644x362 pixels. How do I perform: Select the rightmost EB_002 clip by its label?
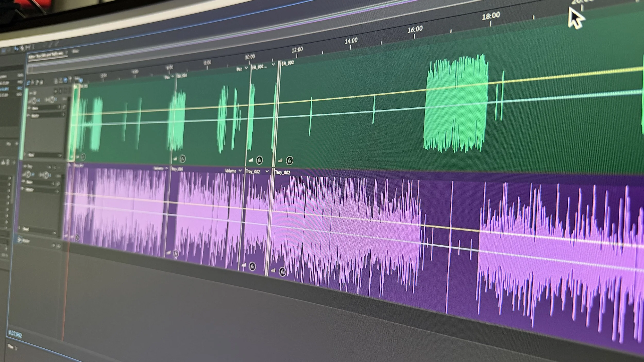coord(288,63)
